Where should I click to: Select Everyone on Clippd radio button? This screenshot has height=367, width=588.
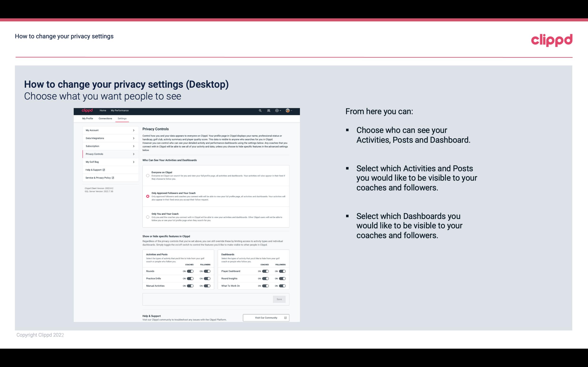(x=147, y=175)
